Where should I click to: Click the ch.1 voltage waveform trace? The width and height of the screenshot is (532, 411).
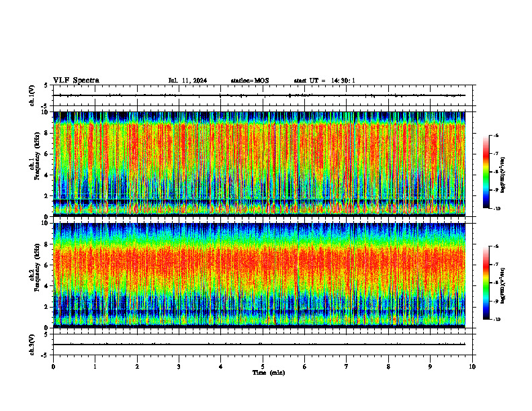point(259,95)
